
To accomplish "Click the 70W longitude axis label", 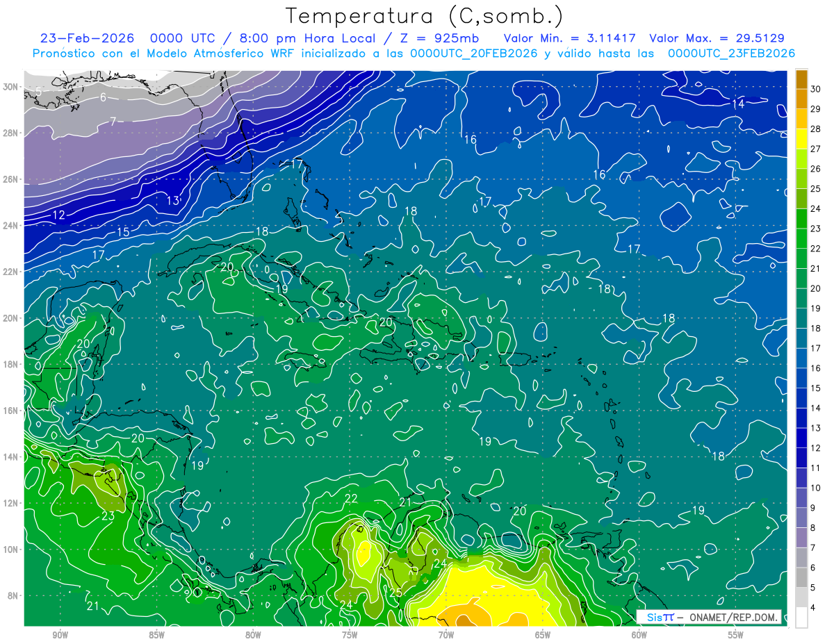I will (446, 636).
